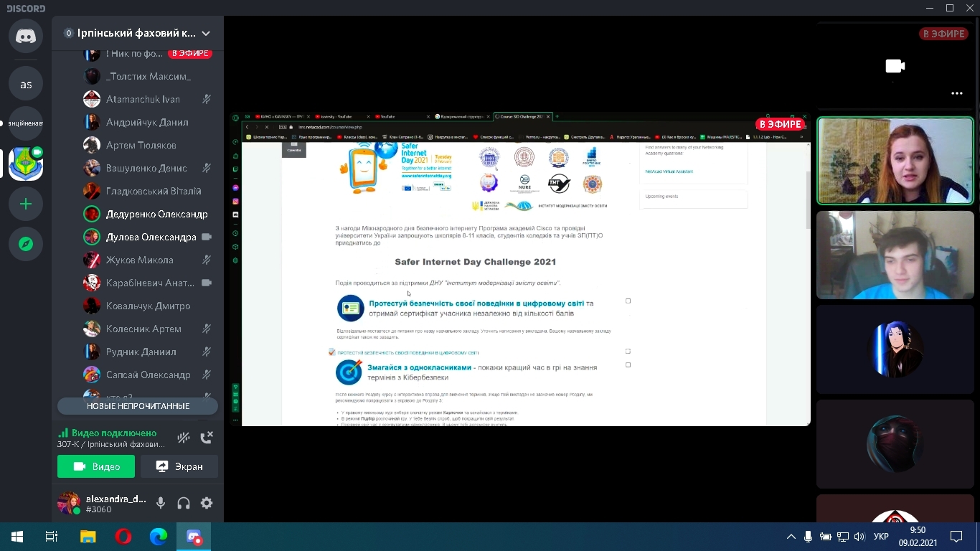
Task: Click the В ЭФИРЕ badge in member list
Action: click(190, 53)
